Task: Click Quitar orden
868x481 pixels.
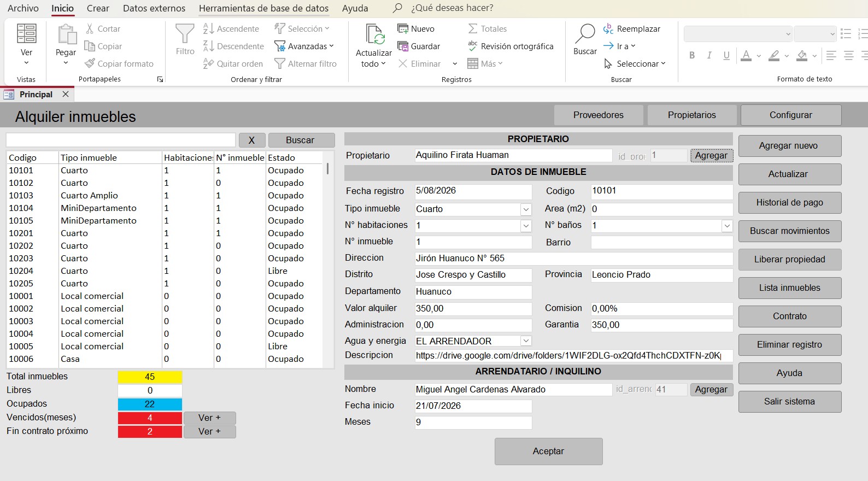Action: [x=233, y=64]
